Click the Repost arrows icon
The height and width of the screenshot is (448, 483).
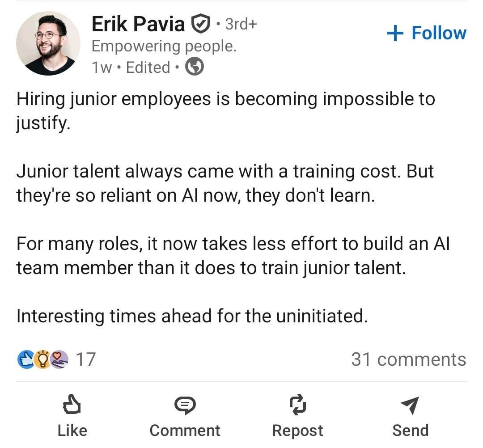297,405
